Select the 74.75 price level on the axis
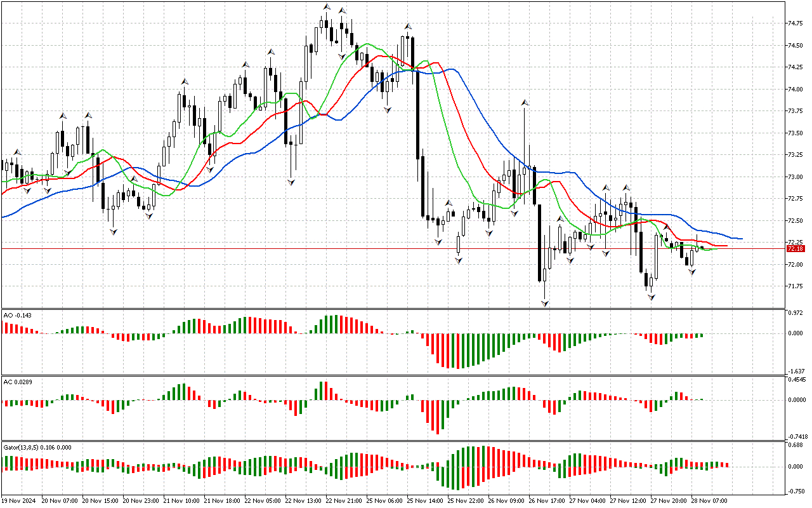This screenshot has width=812, height=508. [x=795, y=23]
